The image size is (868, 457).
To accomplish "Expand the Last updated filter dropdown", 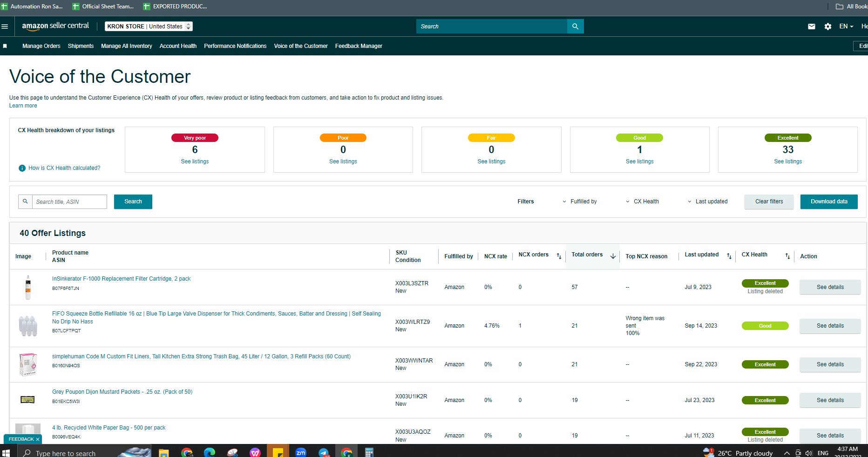I will (707, 202).
